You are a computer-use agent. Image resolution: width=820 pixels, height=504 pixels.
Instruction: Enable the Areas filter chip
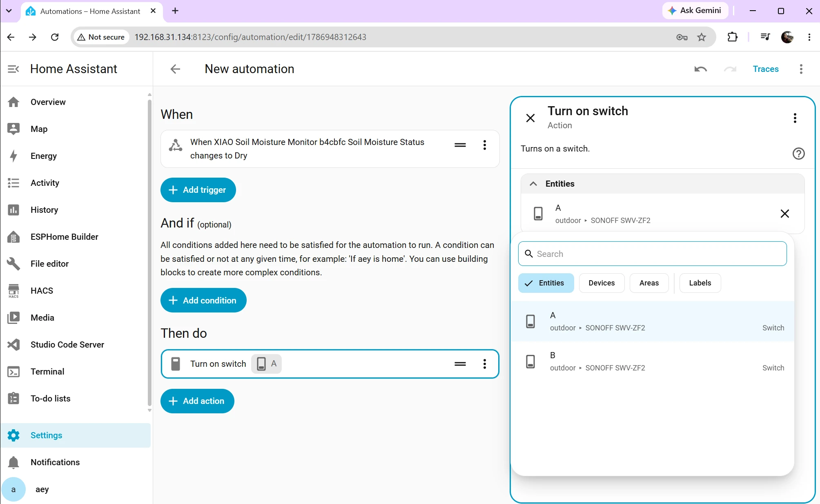(649, 283)
